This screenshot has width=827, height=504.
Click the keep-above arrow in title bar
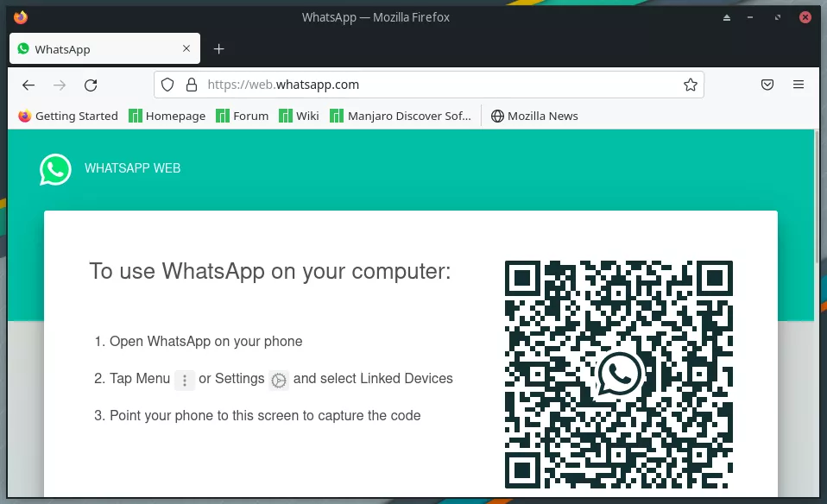coord(727,17)
